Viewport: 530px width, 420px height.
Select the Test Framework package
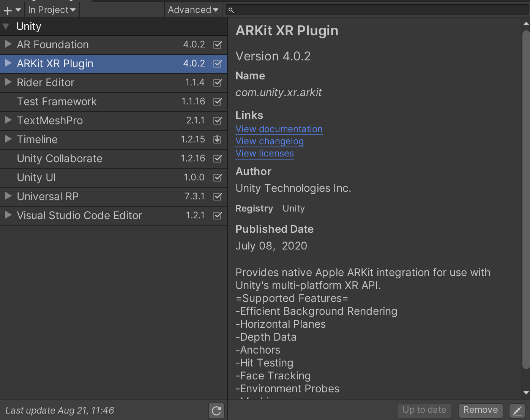click(114, 102)
